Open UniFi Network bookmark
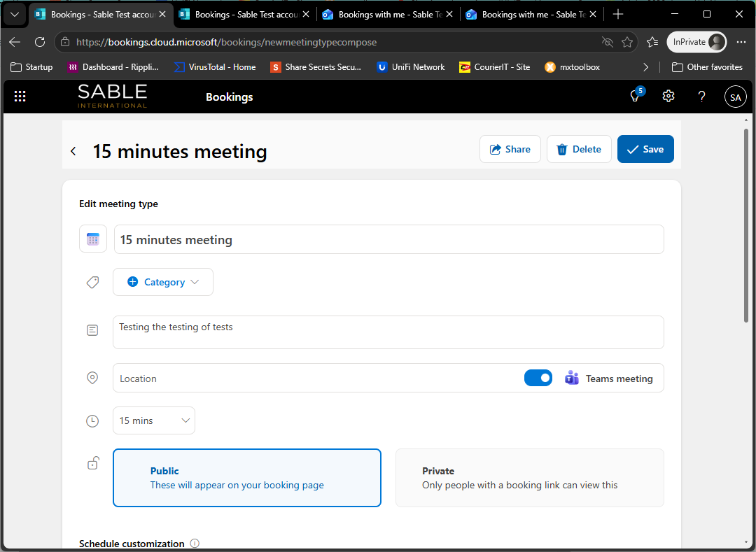The image size is (756, 552). pos(411,67)
